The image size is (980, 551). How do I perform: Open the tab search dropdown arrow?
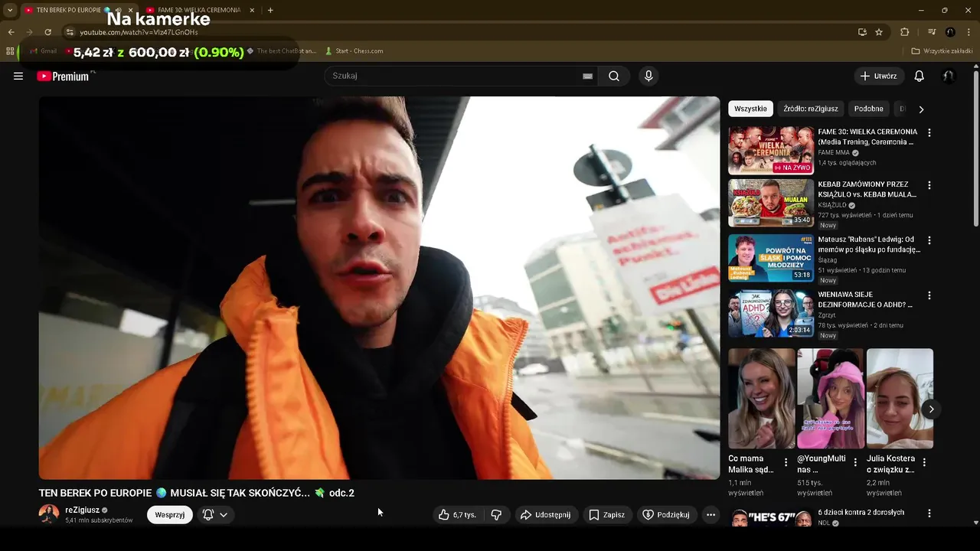tap(10, 10)
